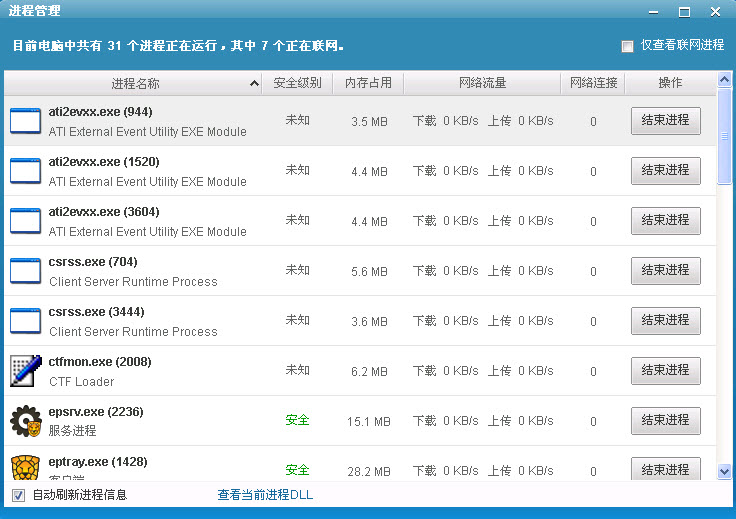The height and width of the screenshot is (519, 736).
Task: Uncheck 自动刷新进程信息 checkbox
Action: tap(18, 495)
